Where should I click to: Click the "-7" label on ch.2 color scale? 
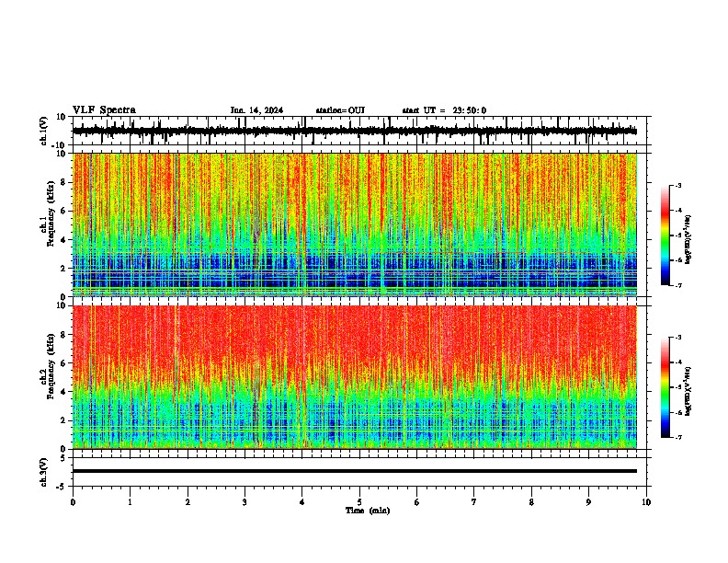pyautogui.click(x=677, y=438)
